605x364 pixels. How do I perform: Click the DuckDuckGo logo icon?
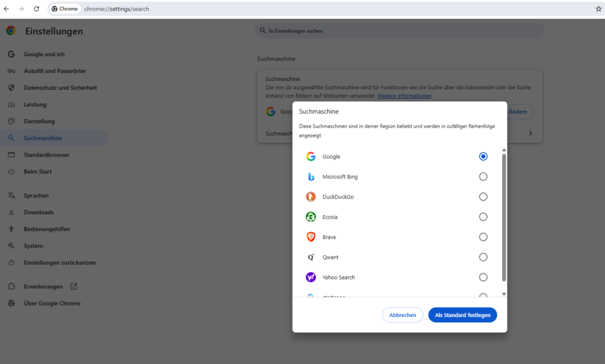(x=311, y=197)
